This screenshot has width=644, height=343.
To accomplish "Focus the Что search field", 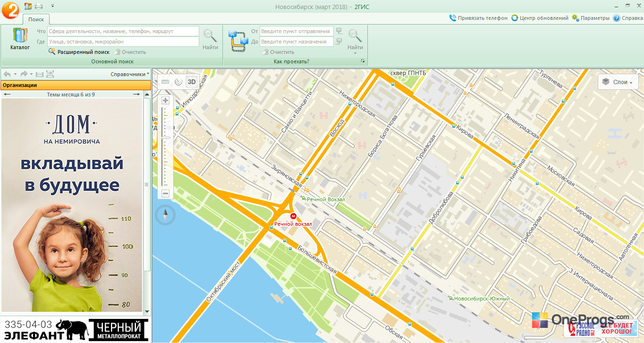I will point(123,31).
